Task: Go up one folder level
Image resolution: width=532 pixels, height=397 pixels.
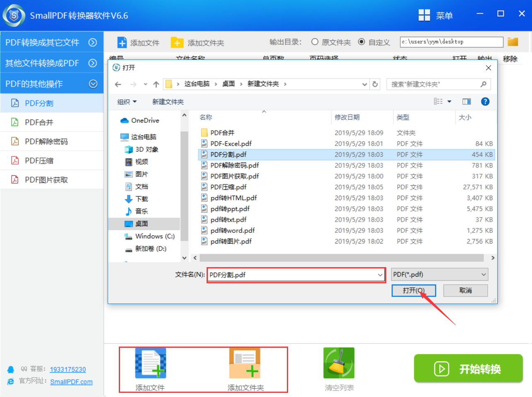Action: (x=156, y=84)
